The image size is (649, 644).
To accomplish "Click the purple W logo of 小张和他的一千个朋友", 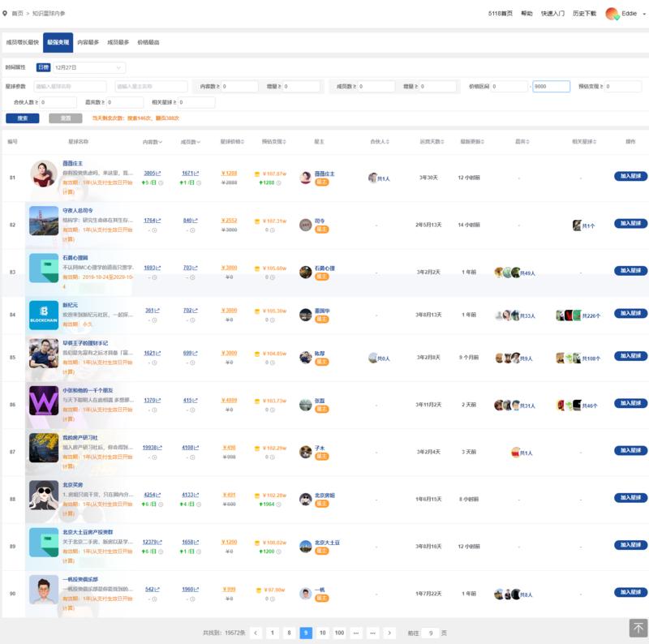I will pyautogui.click(x=44, y=403).
